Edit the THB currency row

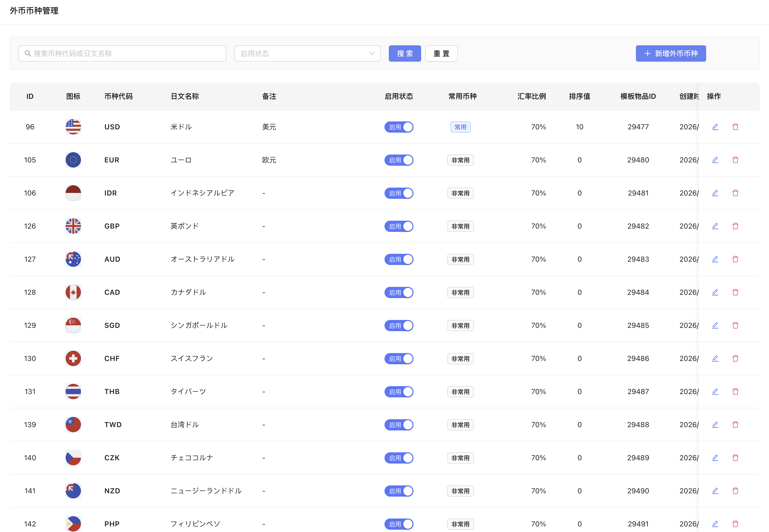(715, 391)
